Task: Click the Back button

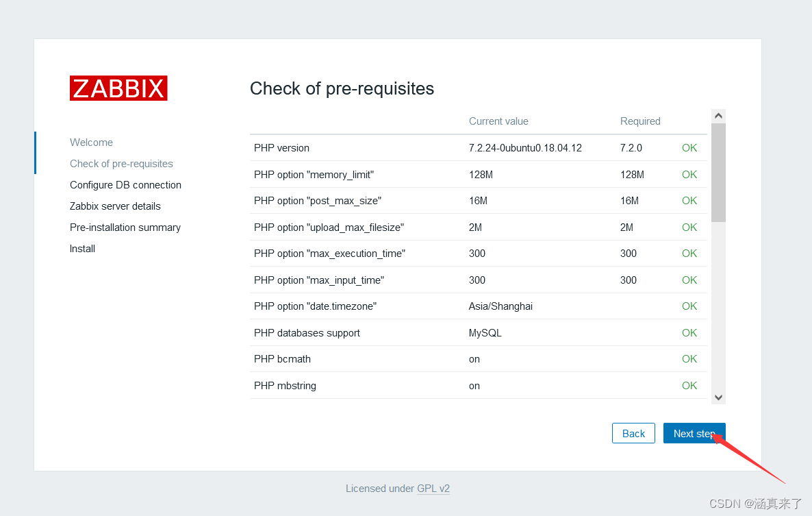Action: pos(633,433)
